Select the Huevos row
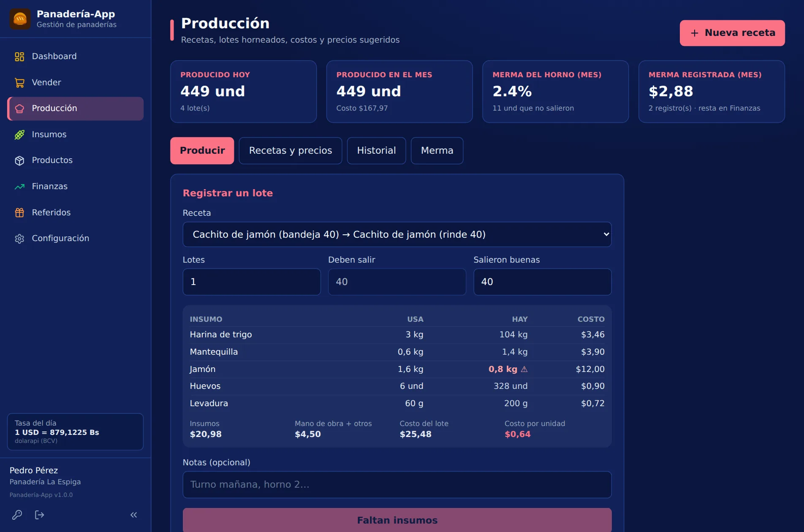This screenshot has height=532, width=804. [x=397, y=386]
